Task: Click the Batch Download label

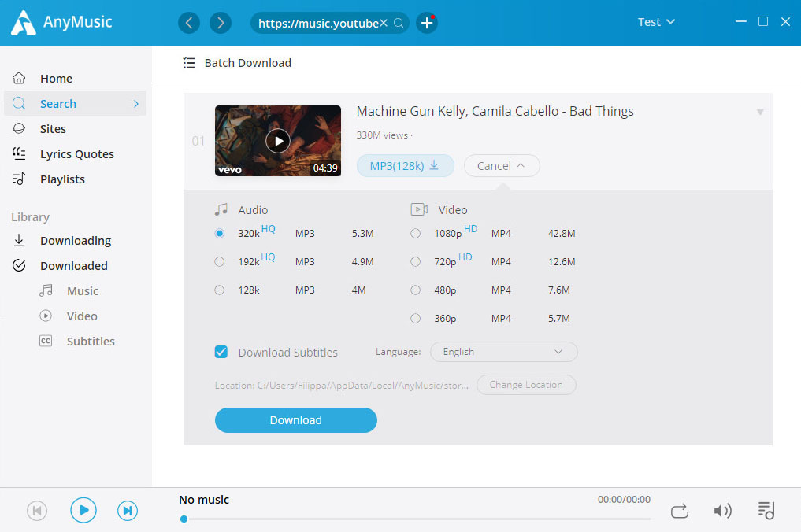Action: click(248, 63)
